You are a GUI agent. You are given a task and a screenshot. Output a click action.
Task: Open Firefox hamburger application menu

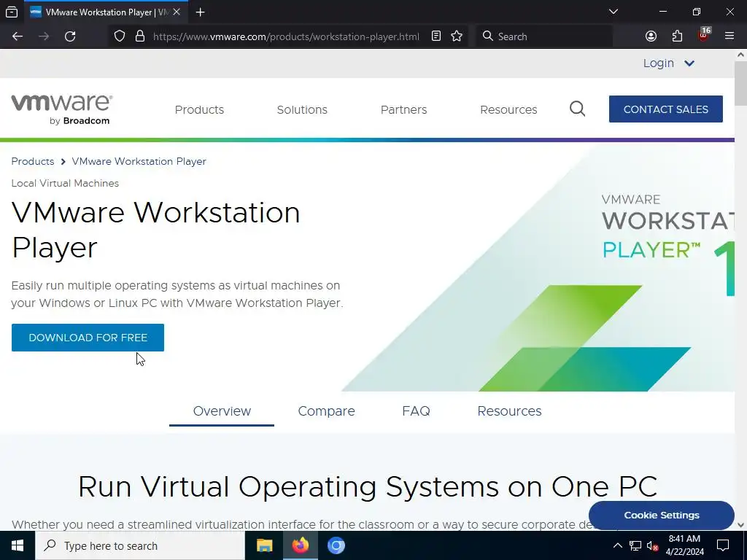[x=729, y=36]
